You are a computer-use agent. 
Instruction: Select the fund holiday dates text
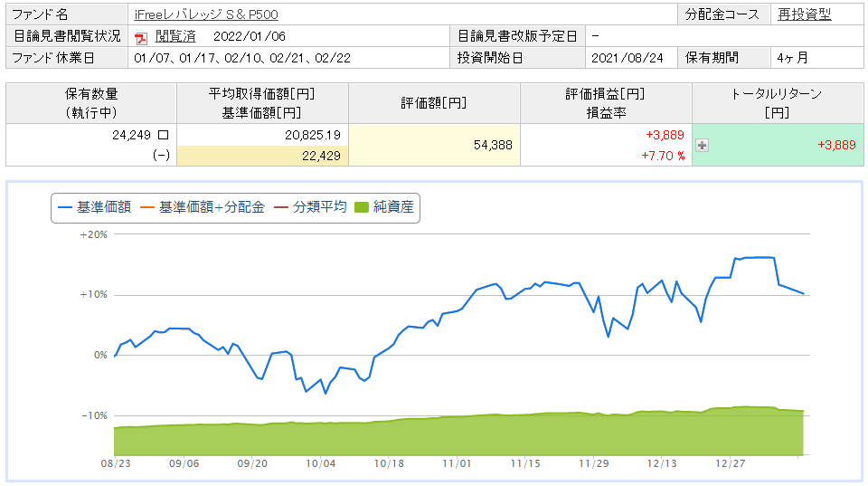[242, 58]
